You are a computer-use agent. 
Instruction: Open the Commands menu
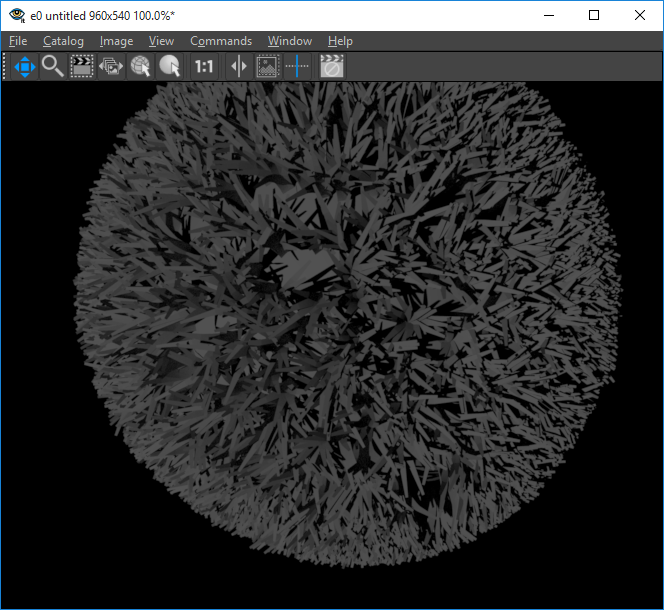tap(221, 41)
